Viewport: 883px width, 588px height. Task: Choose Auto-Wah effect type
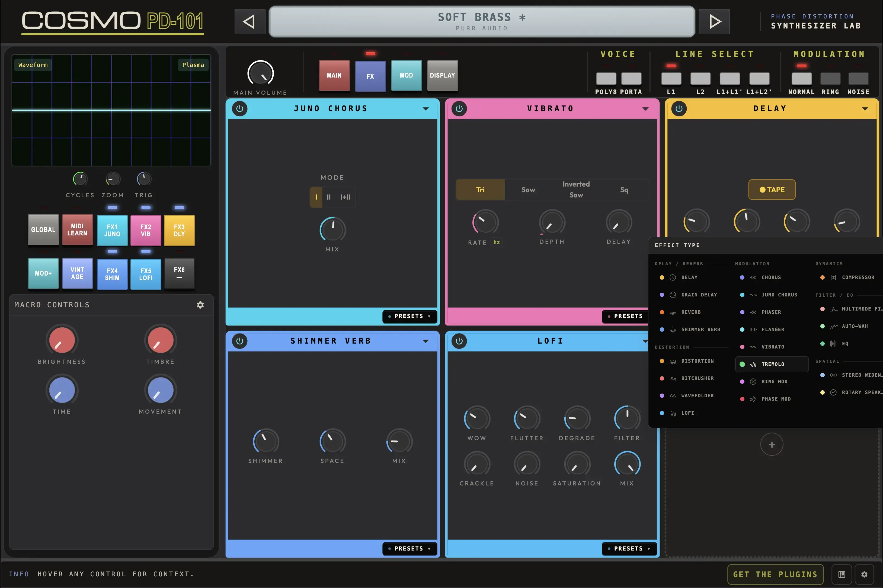pyautogui.click(x=850, y=326)
